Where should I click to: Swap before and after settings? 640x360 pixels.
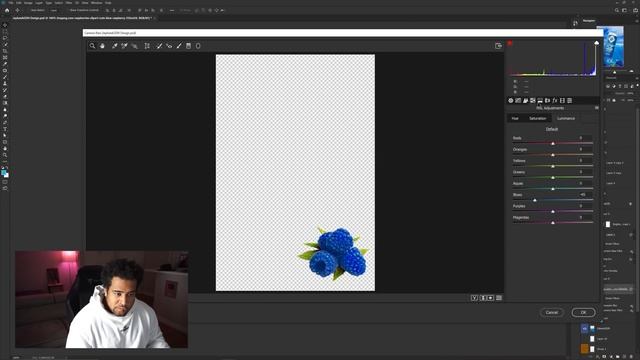click(483, 298)
